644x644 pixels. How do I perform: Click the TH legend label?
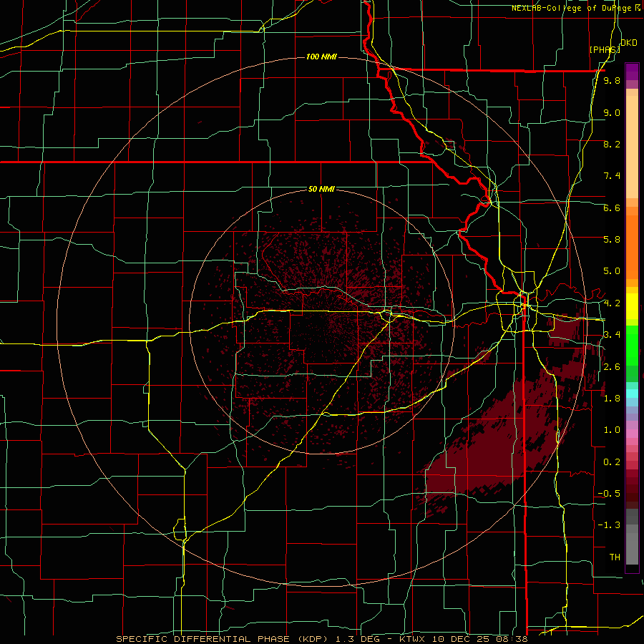pos(615,557)
